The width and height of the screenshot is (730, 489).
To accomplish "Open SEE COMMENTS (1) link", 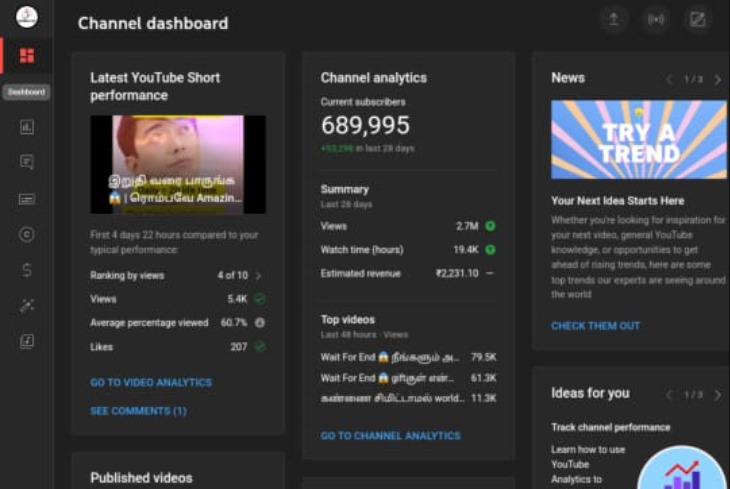I will coord(138,411).
